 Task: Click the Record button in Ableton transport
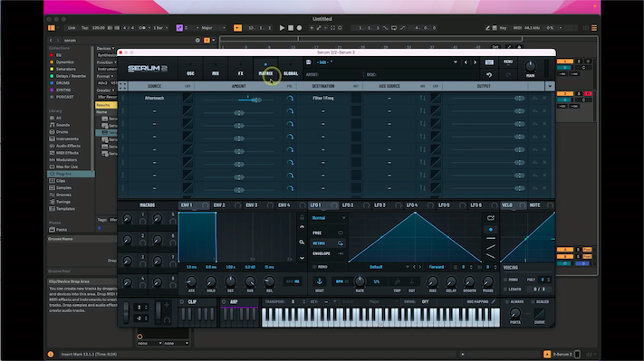tap(300, 28)
